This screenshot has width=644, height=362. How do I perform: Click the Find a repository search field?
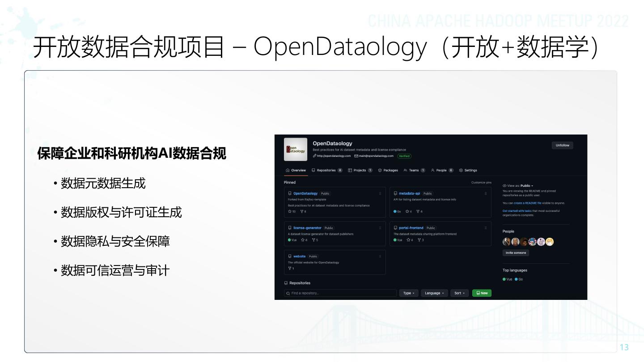[340, 293]
